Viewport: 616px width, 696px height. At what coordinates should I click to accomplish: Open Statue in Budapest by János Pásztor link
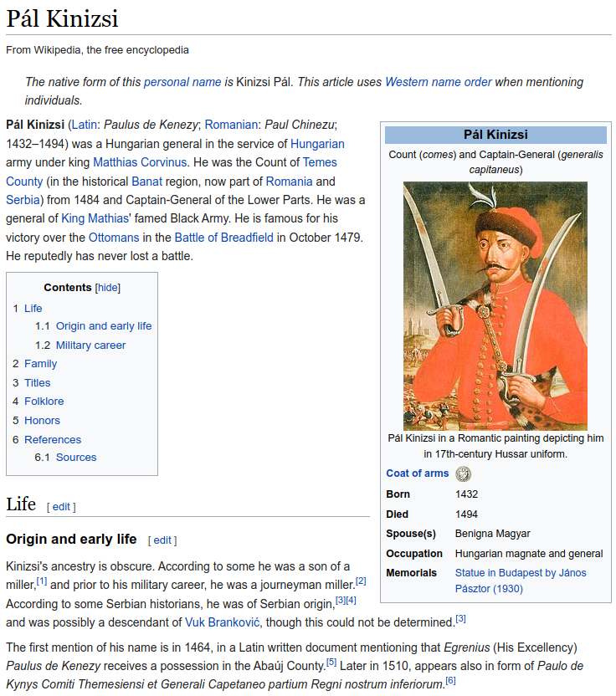pyautogui.click(x=521, y=581)
